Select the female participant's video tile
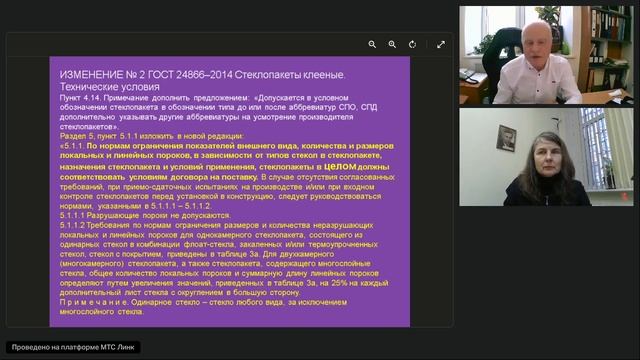640x360 pixels. (547, 157)
